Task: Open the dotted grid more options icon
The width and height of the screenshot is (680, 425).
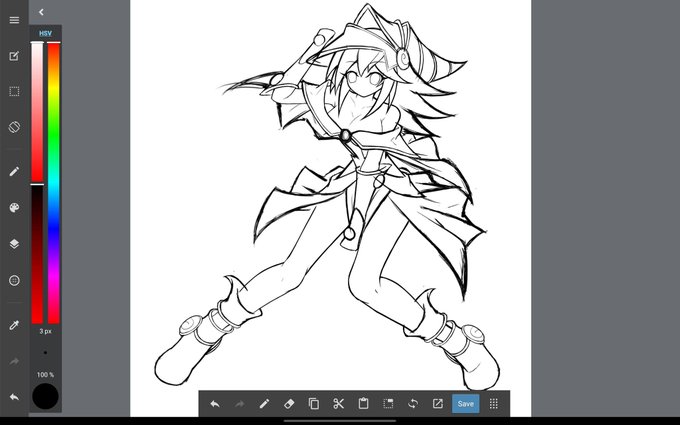Action: [x=494, y=404]
